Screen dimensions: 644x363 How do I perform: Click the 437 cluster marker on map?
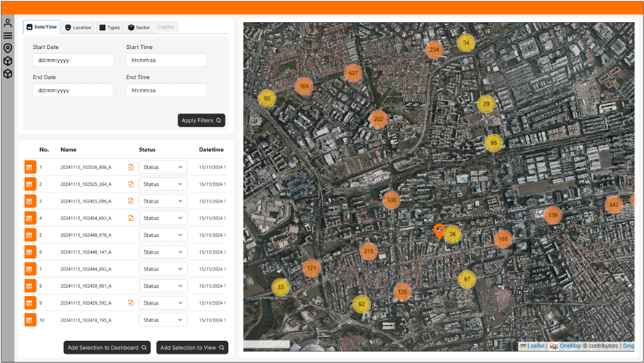click(353, 73)
